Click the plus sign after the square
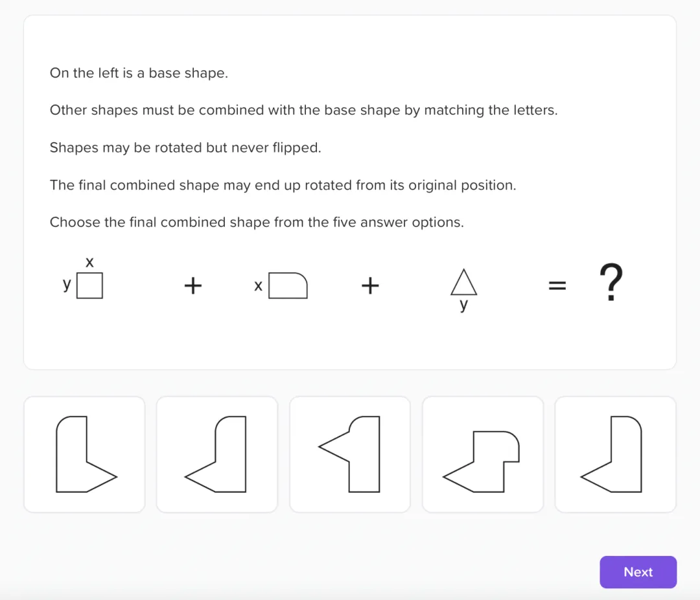 (192, 285)
